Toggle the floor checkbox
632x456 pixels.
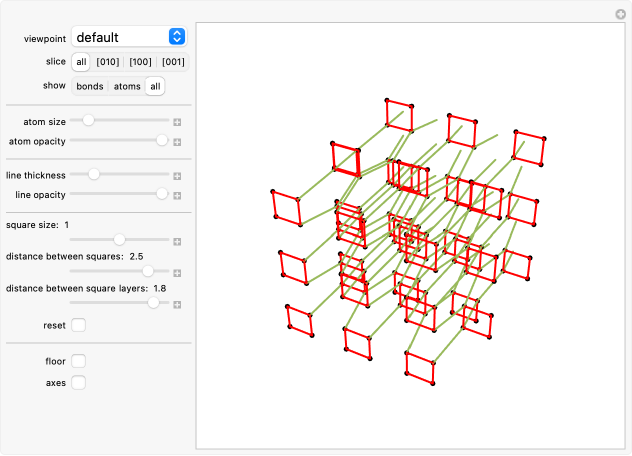pyautogui.click(x=78, y=361)
